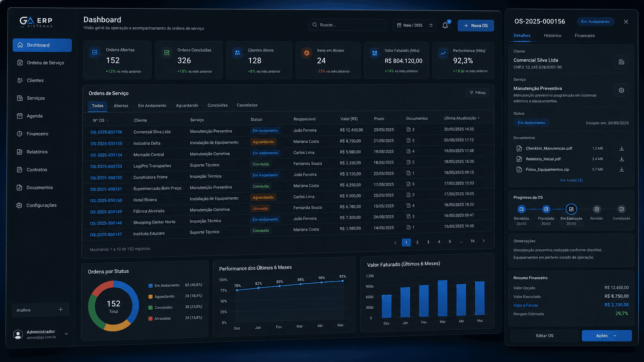Click the Buscar search field

348,25
